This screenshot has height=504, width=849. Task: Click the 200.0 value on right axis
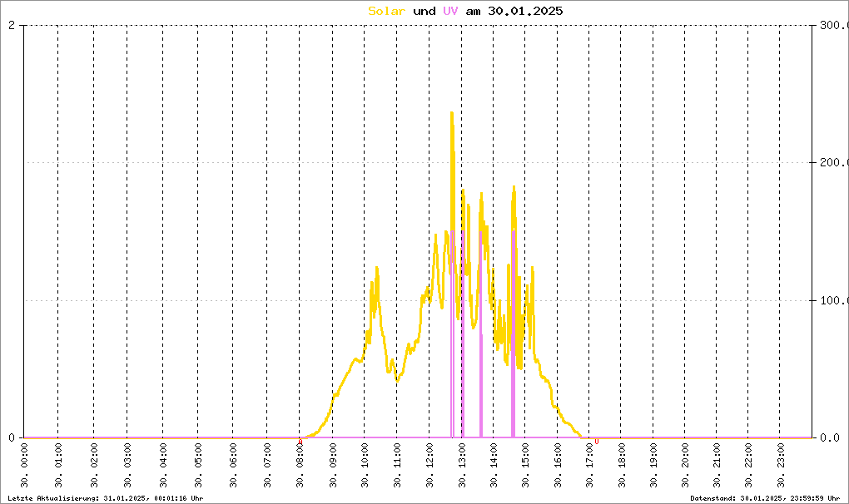pyautogui.click(x=832, y=163)
